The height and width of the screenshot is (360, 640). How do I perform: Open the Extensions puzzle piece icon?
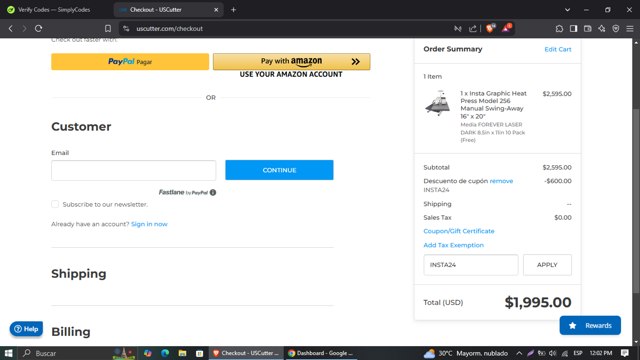click(x=559, y=29)
